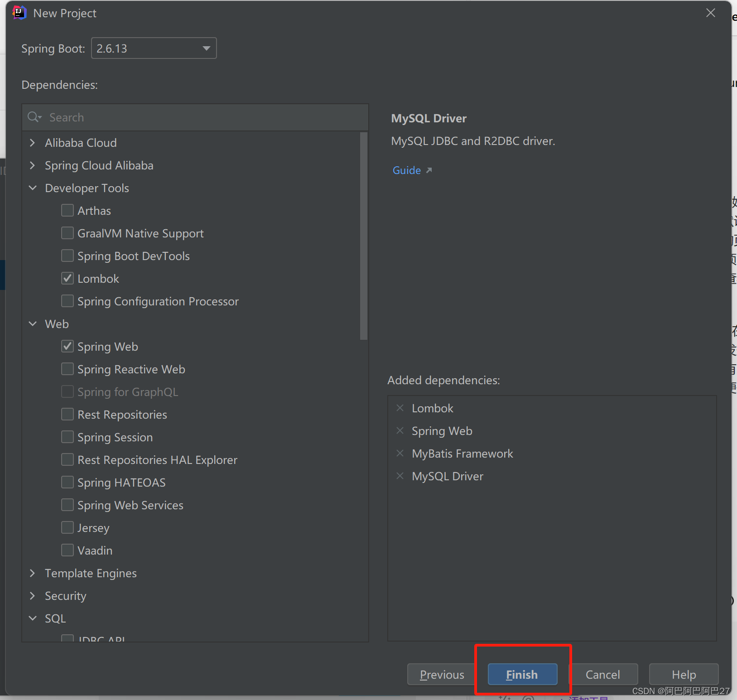Tick Spring HATEOAS checkbox
The height and width of the screenshot is (700, 737).
click(67, 482)
